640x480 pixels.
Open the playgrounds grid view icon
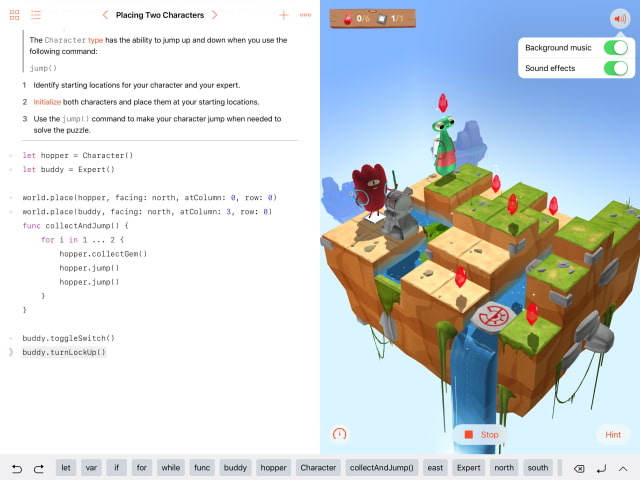(x=14, y=15)
